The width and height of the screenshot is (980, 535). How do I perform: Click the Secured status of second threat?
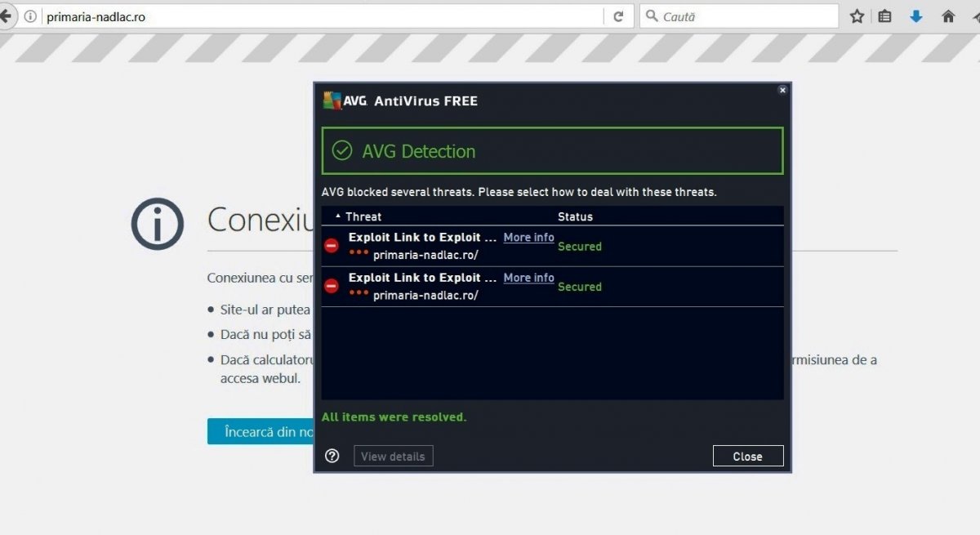tap(580, 287)
